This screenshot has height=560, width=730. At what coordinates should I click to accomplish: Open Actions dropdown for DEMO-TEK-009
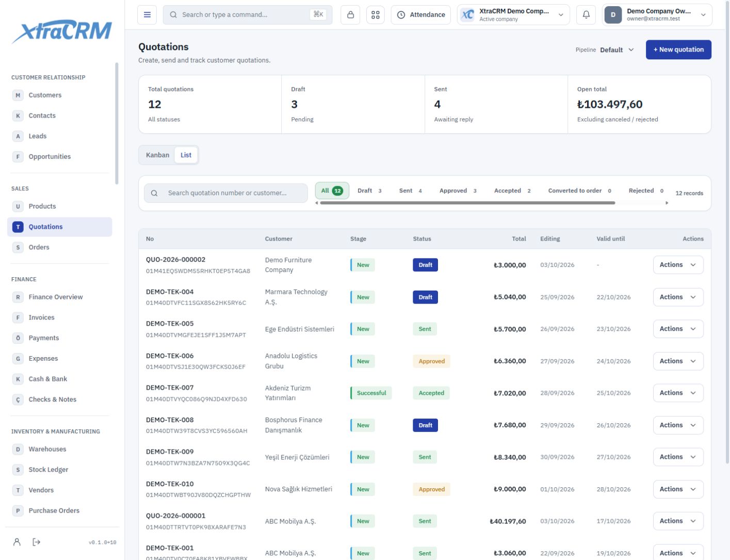(678, 457)
